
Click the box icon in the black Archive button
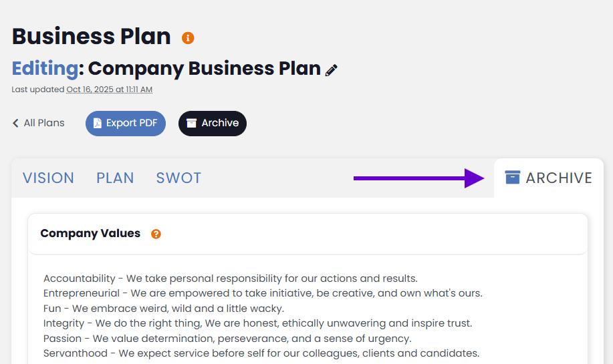192,124
